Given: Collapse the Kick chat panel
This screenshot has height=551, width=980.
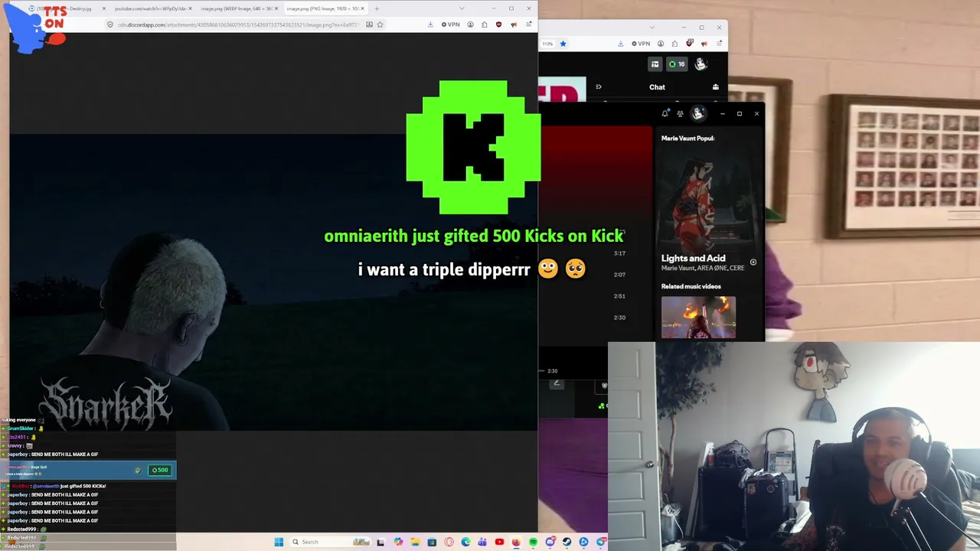Looking at the screenshot, I should (x=599, y=87).
